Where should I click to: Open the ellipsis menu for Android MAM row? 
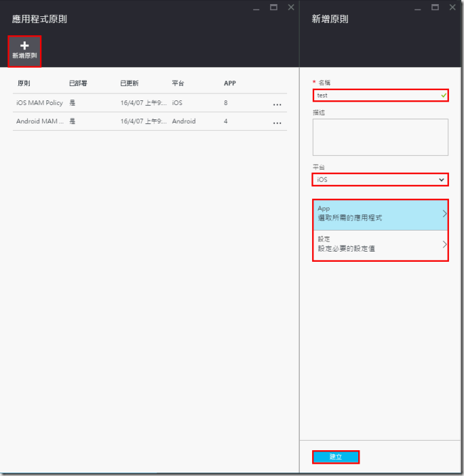point(277,123)
